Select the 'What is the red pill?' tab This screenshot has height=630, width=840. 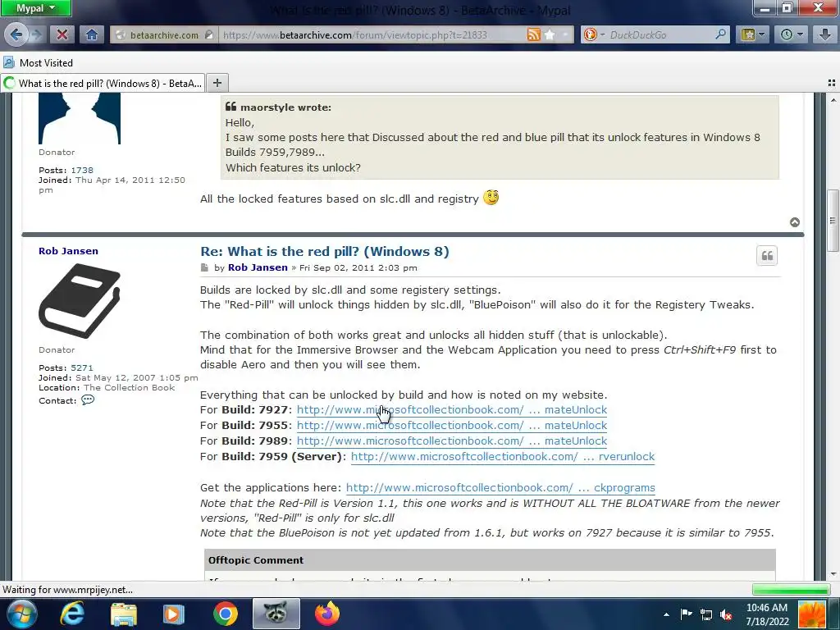(103, 83)
